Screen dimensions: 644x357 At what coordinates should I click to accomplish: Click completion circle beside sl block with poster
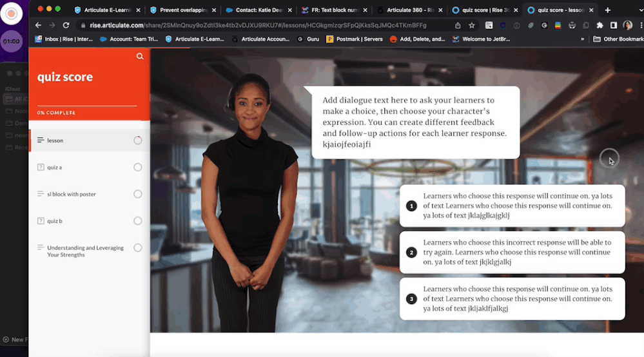click(x=137, y=194)
